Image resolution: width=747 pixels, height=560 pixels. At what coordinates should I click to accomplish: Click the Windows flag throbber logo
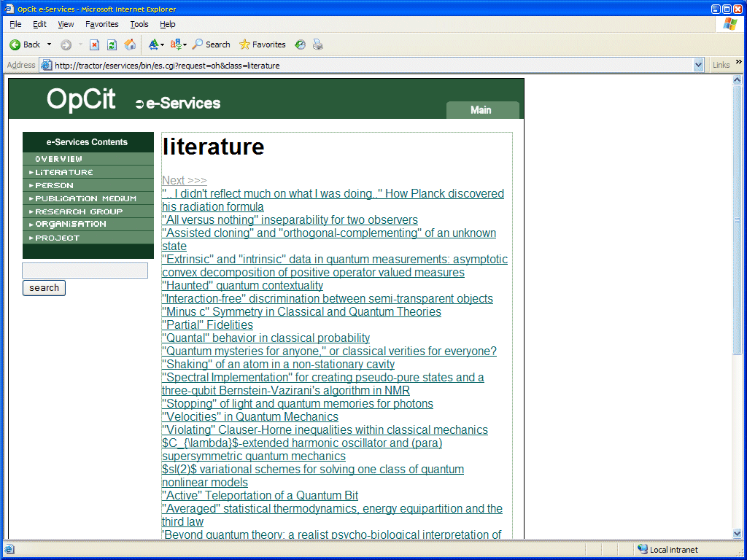coord(729,24)
